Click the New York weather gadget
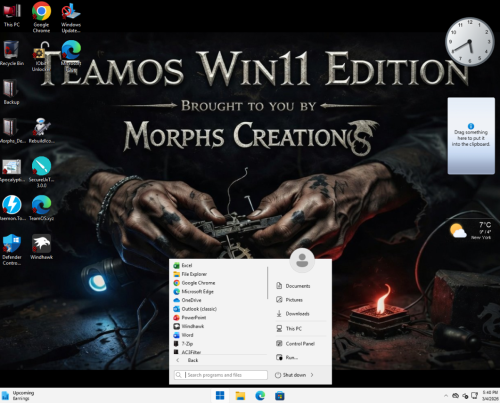This screenshot has height=403, width=500. point(470,231)
